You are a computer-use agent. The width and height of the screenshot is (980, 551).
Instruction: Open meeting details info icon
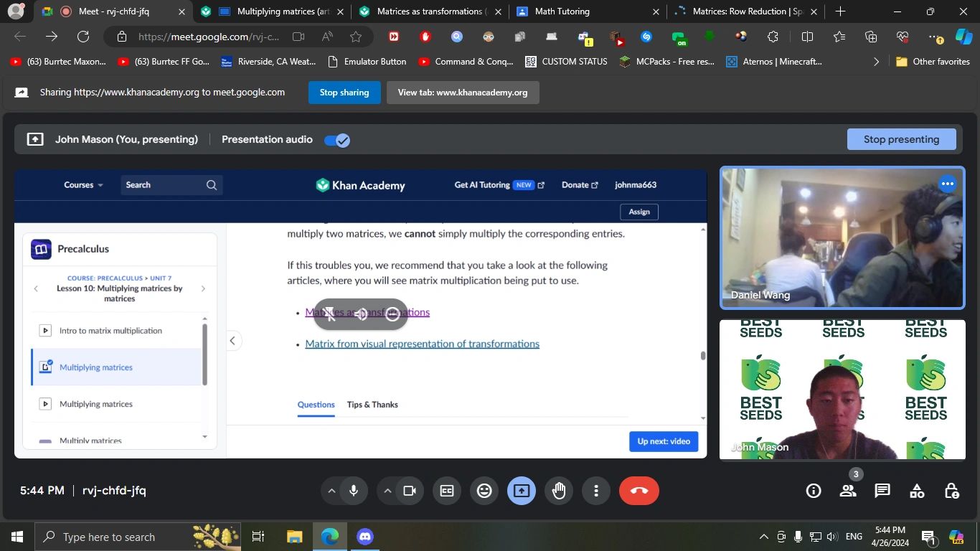coord(814,491)
